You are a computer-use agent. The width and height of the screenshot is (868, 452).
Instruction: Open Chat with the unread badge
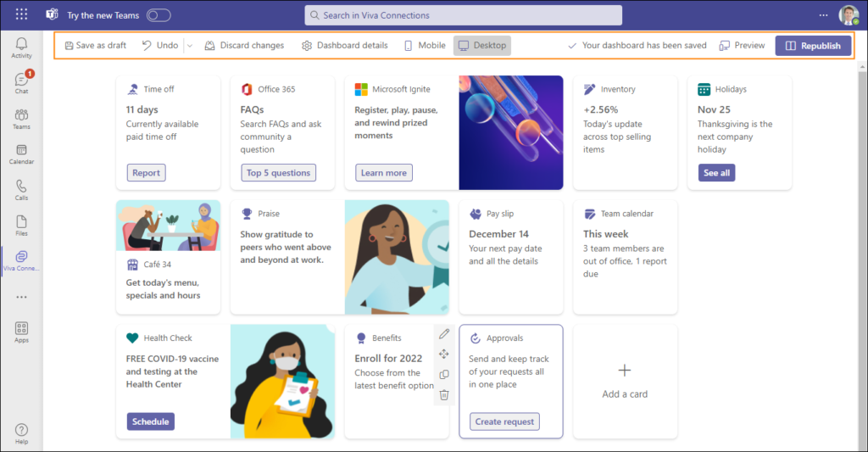21,83
